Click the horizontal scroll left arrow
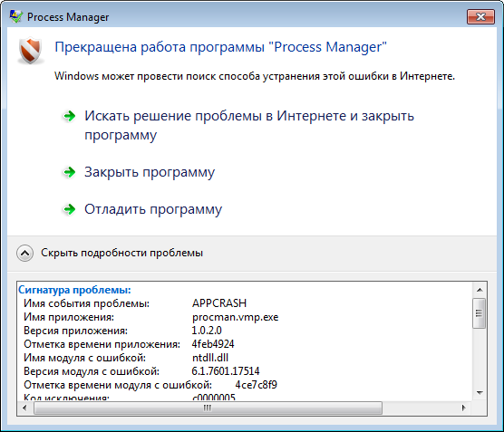 point(24,408)
